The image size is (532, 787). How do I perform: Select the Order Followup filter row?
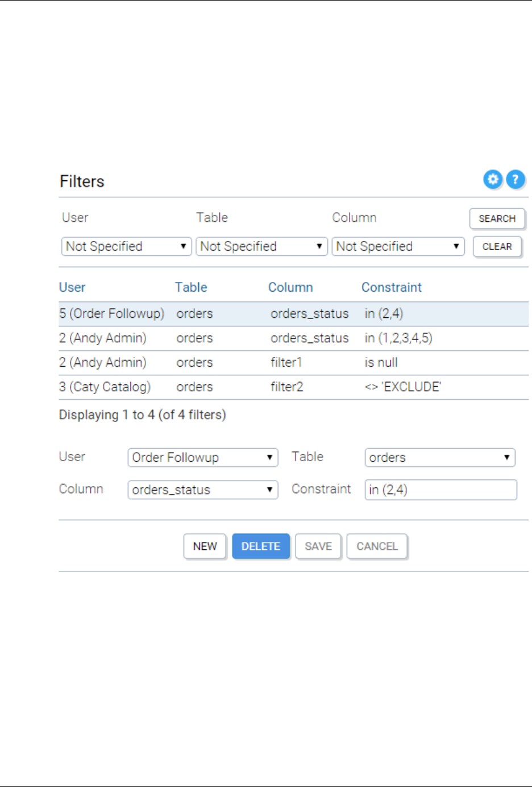(x=227, y=314)
